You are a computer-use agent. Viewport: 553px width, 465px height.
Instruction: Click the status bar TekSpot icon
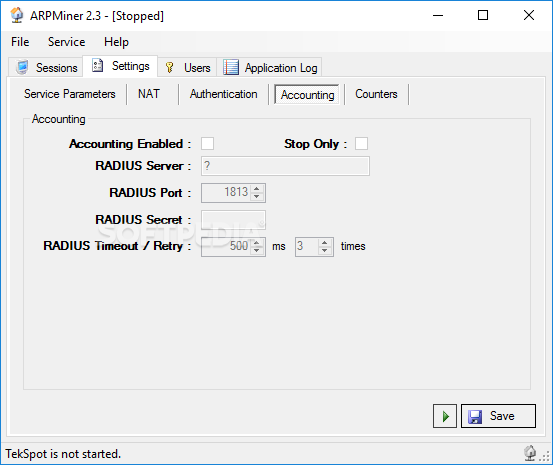click(530, 453)
